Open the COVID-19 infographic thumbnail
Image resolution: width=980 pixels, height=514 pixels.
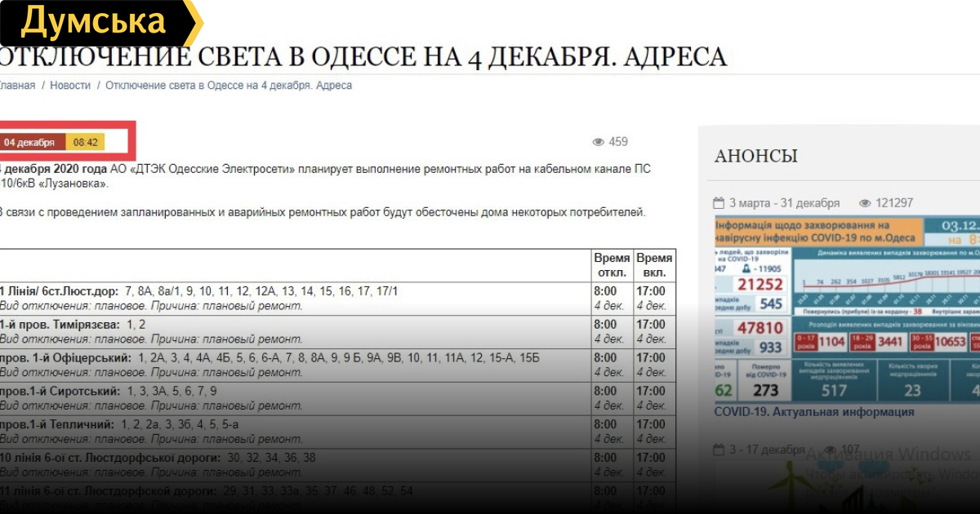(847, 308)
